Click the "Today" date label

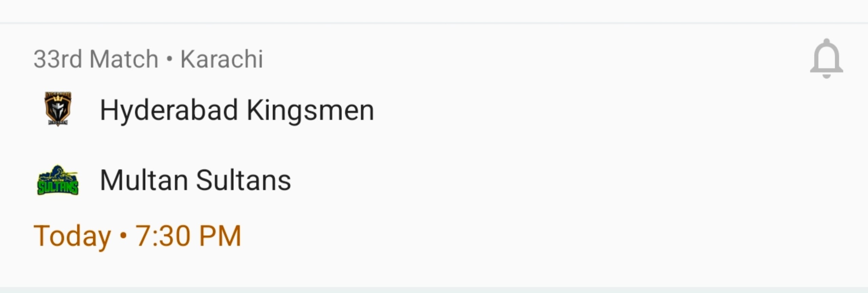(x=72, y=236)
